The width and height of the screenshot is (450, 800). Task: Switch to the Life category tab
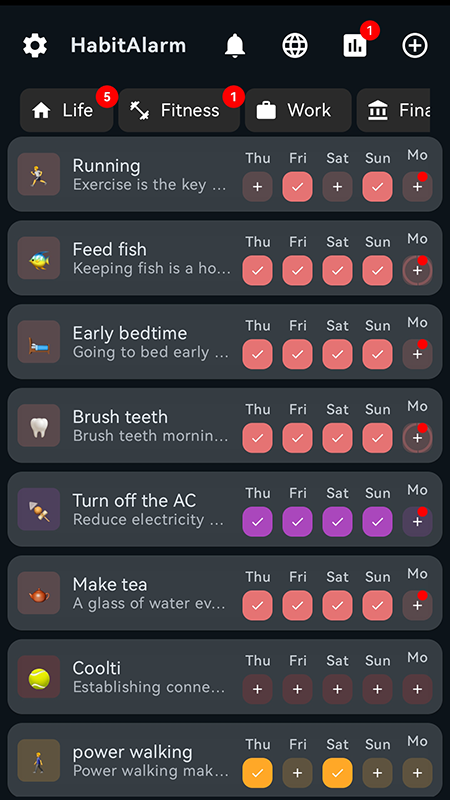tap(67, 110)
